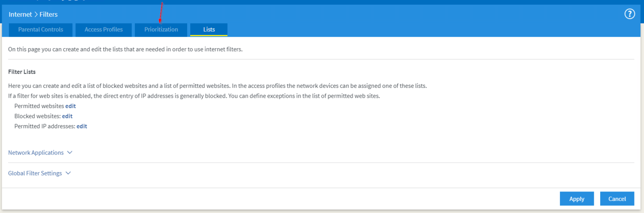644x213 pixels.
Task: Open the Access Profiles tab
Action: pos(103,30)
